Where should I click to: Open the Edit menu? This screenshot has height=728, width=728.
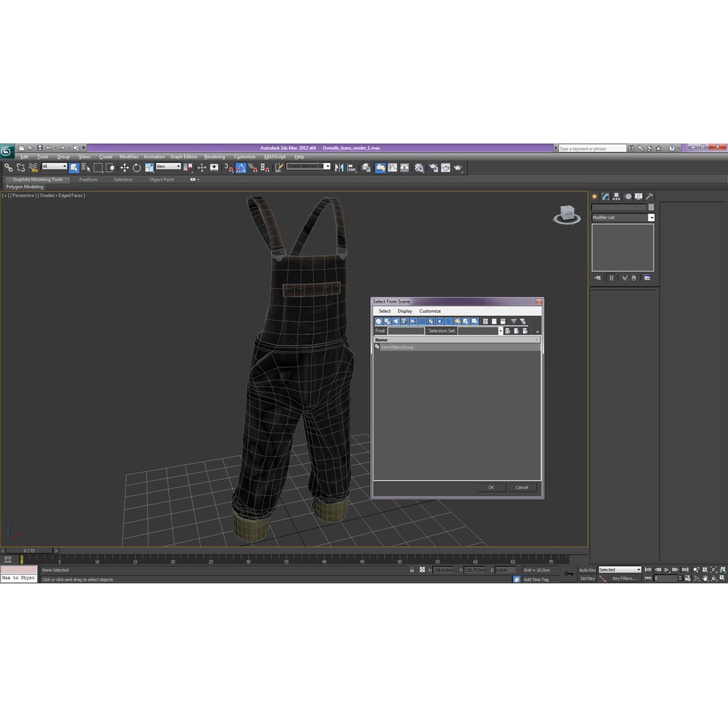[x=24, y=157]
